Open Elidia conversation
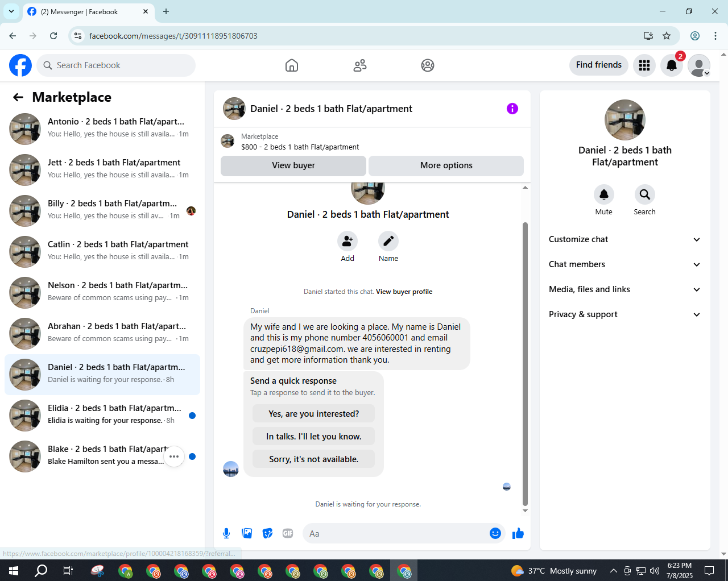 coord(102,416)
